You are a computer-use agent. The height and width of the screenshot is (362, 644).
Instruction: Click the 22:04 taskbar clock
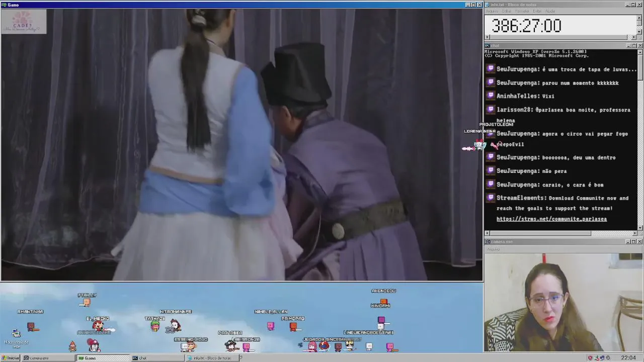click(x=628, y=358)
